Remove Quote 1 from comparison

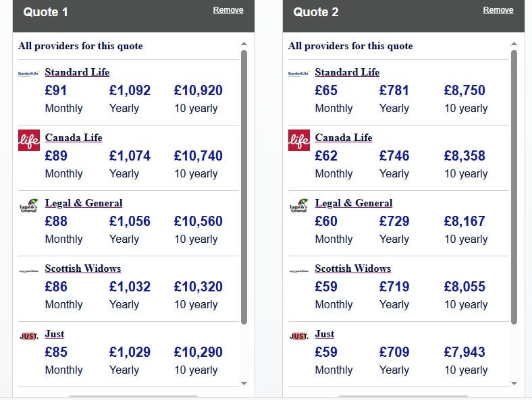(x=228, y=10)
